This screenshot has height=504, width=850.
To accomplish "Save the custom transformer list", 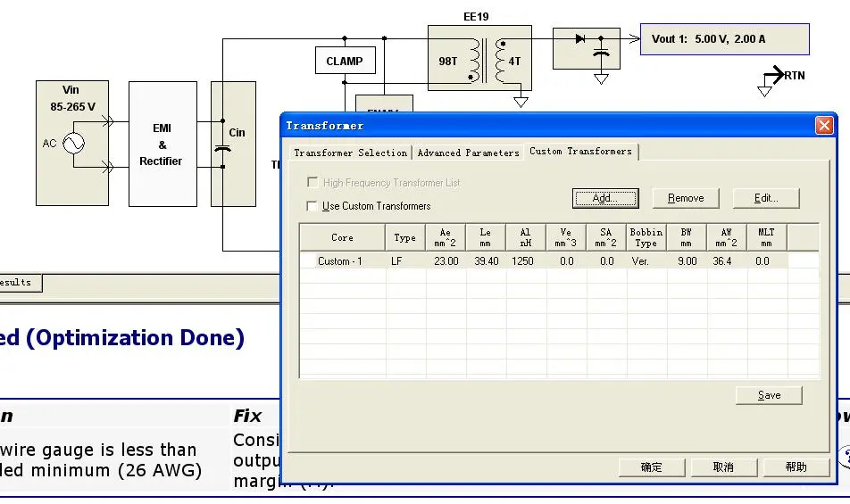I will (x=770, y=395).
